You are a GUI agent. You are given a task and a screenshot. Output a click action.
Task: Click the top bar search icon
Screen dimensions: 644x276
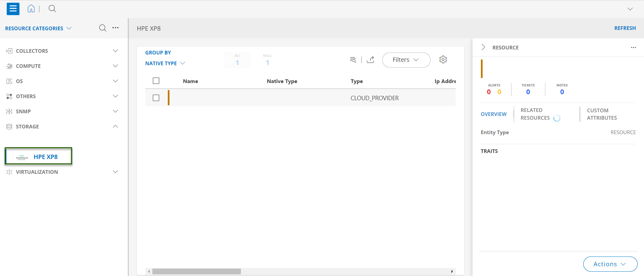[x=52, y=9]
